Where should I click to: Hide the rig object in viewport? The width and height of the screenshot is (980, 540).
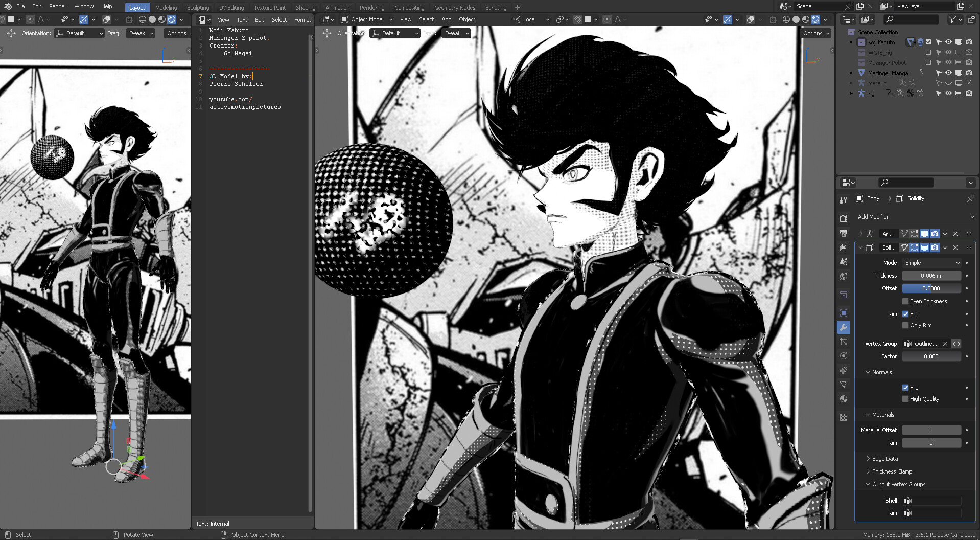coord(948,94)
